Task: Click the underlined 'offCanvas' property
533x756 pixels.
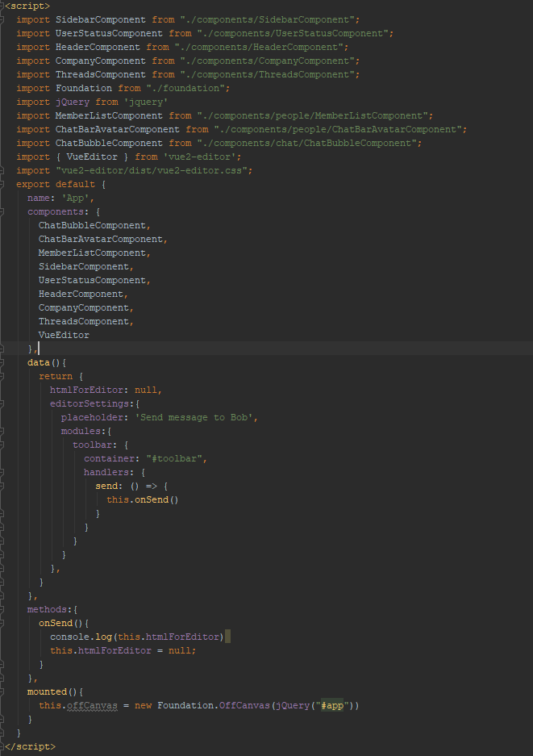Action: coord(92,705)
